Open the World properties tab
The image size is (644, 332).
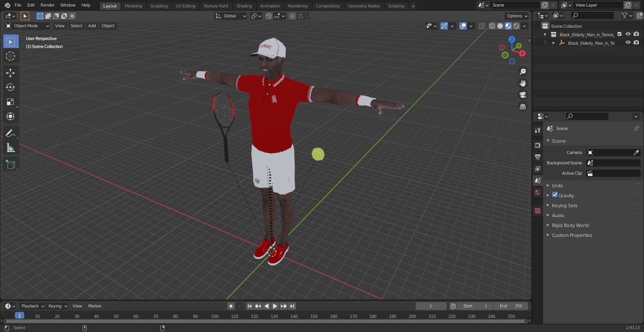537,193
